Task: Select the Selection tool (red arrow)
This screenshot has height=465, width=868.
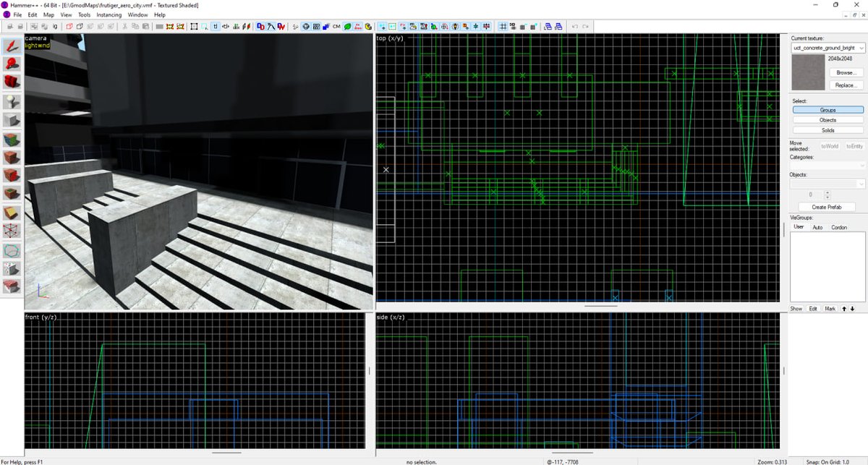Action: [x=12, y=46]
